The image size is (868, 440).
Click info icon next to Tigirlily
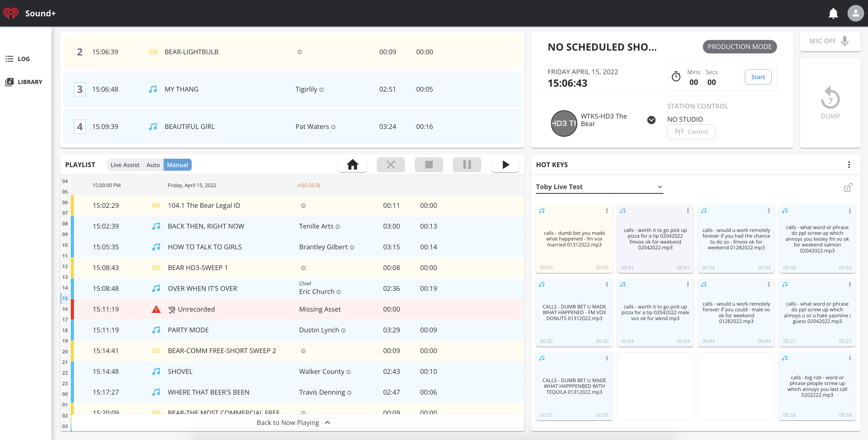(321, 90)
